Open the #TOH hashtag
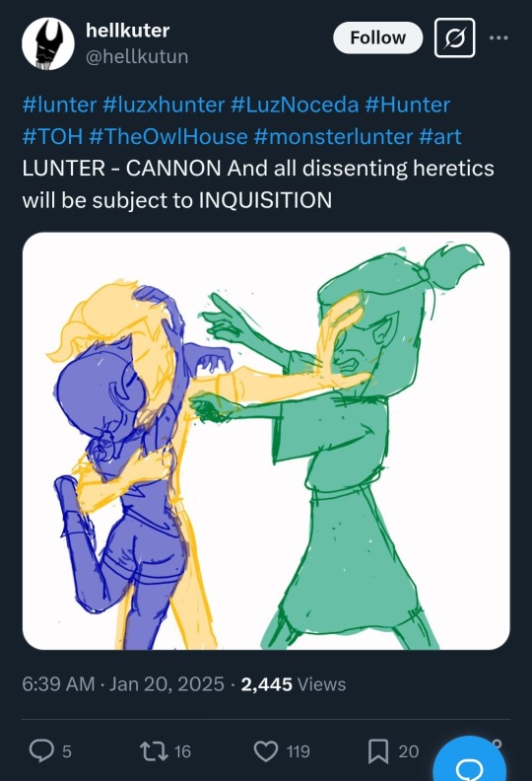 53,137
